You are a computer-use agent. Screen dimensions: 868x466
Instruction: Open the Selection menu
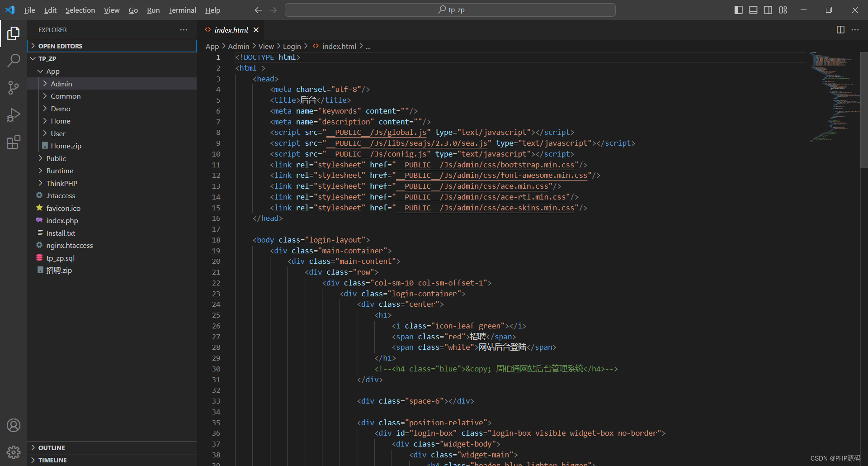click(80, 10)
